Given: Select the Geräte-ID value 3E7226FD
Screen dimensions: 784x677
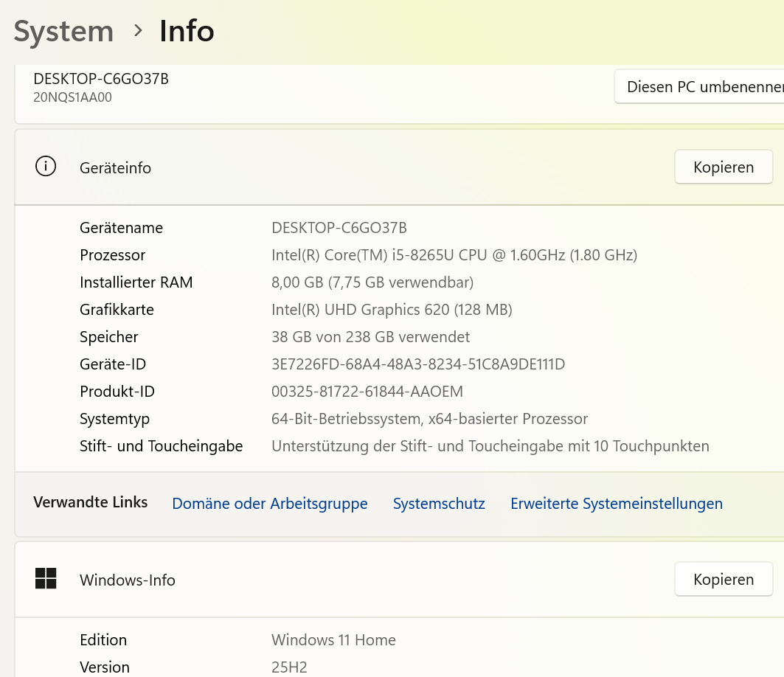Looking at the screenshot, I should pyautogui.click(x=418, y=364).
